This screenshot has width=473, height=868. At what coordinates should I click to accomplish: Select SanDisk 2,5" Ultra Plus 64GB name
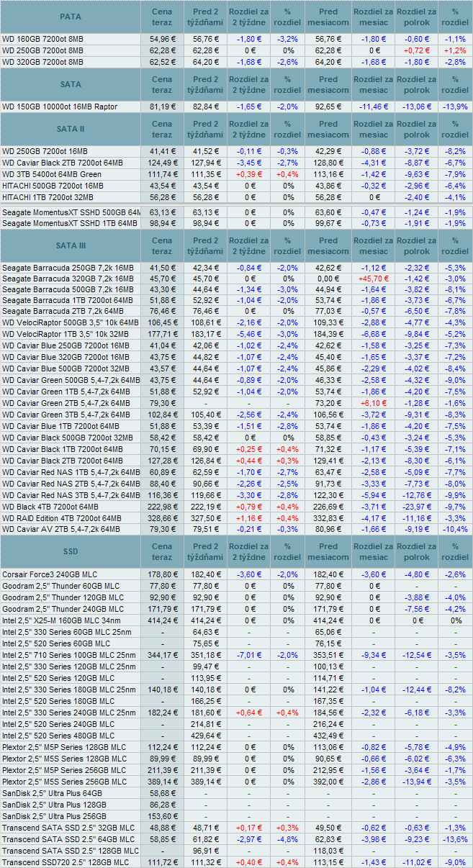[52, 792]
